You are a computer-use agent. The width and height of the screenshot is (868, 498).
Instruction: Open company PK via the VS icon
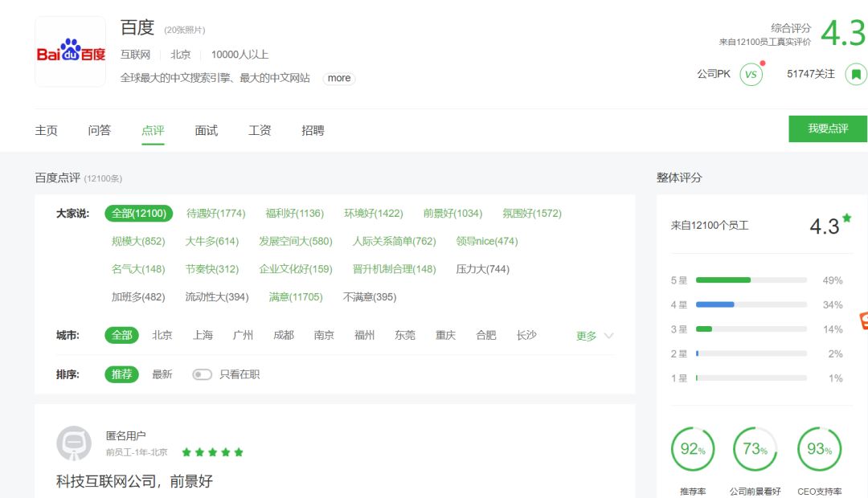751,74
